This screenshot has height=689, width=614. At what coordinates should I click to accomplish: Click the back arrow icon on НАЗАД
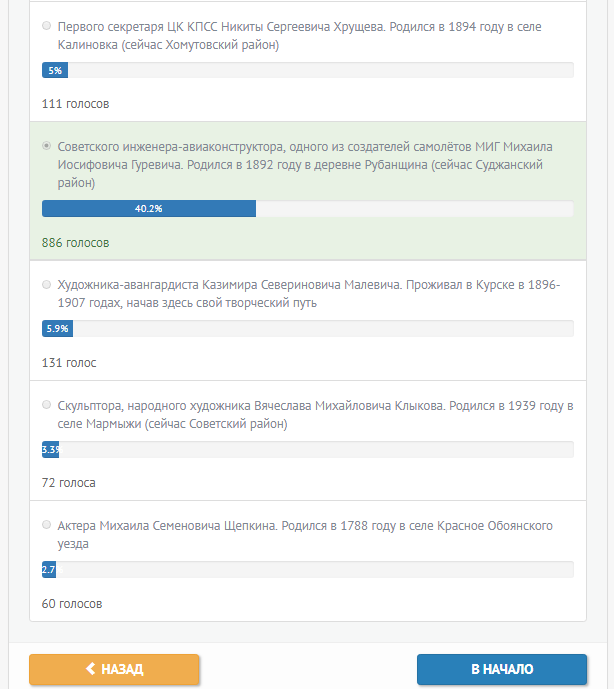[90, 669]
